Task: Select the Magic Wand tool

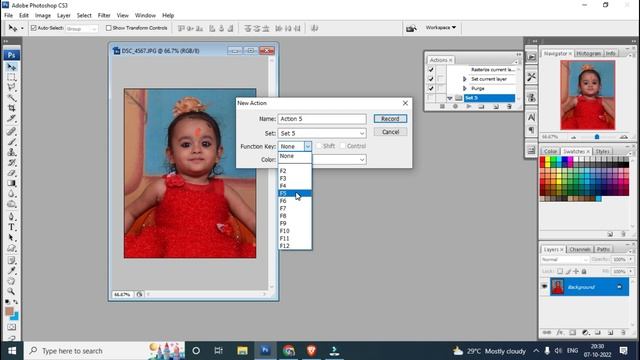Action: pyautogui.click(x=11, y=98)
